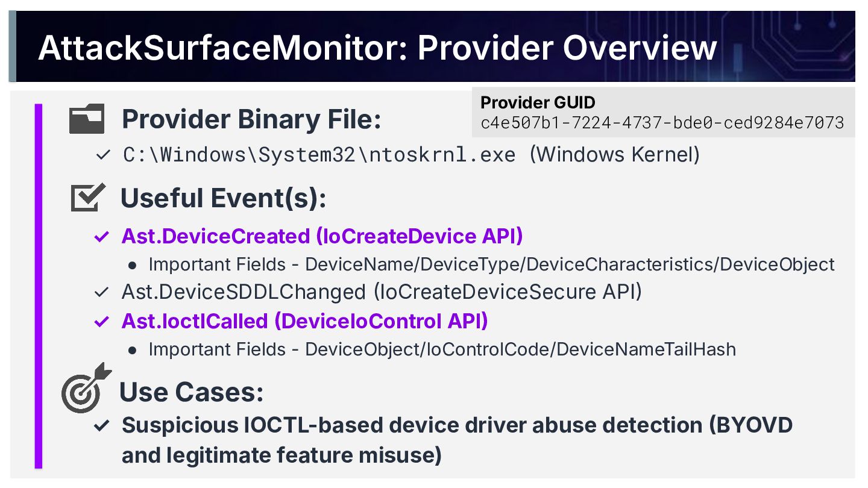This screenshot has width=868, height=488.
Task: Click the Ast.IoctlCalled (DeviceIoControl API) text
Action: 304,321
